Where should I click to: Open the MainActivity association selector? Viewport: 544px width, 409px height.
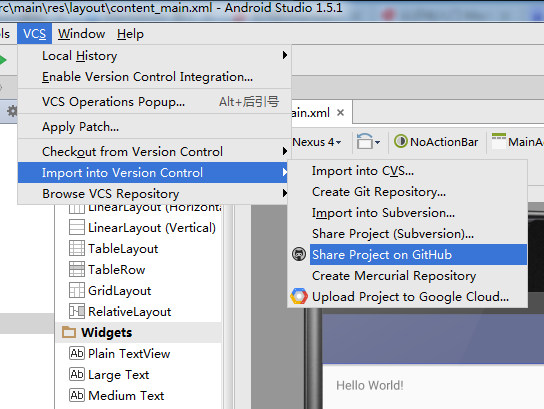pyautogui.click(x=517, y=142)
